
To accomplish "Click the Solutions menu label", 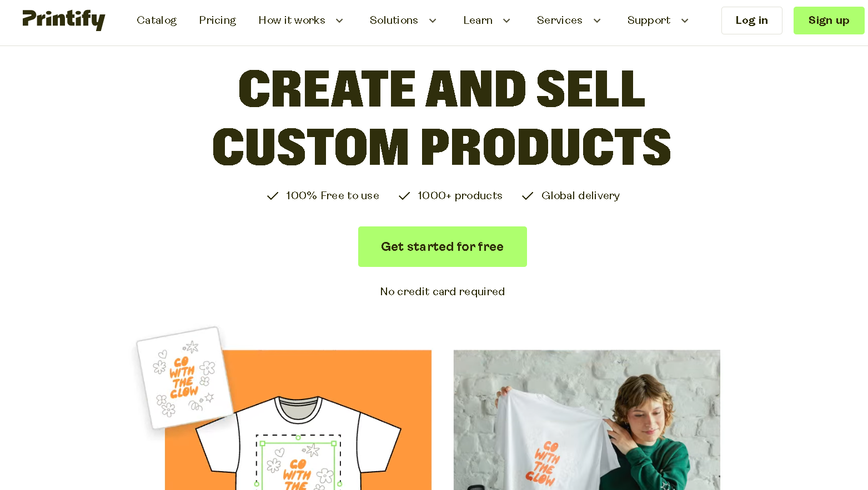I will [x=394, y=21].
